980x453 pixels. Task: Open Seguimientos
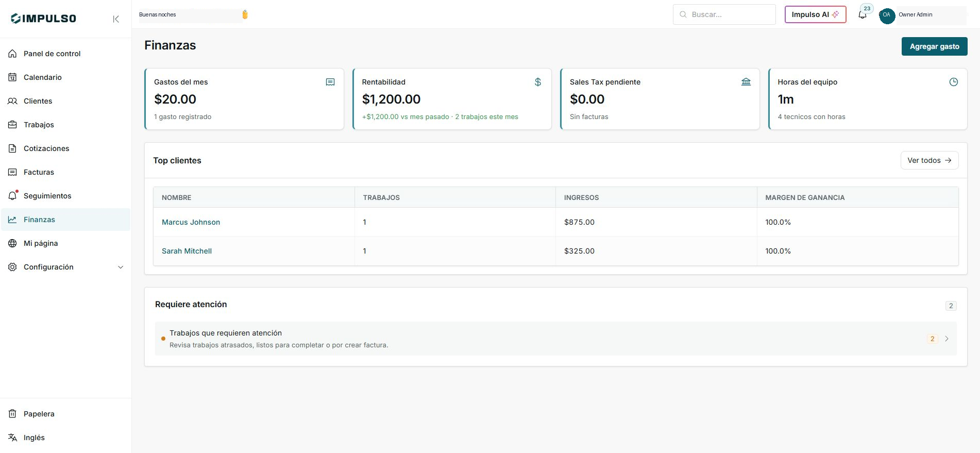pos(65,196)
